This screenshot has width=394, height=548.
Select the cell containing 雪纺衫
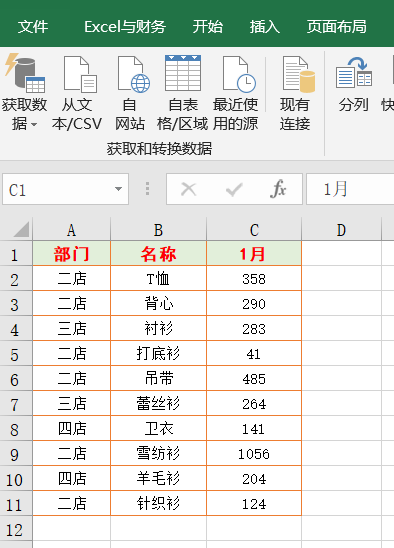pos(158,453)
